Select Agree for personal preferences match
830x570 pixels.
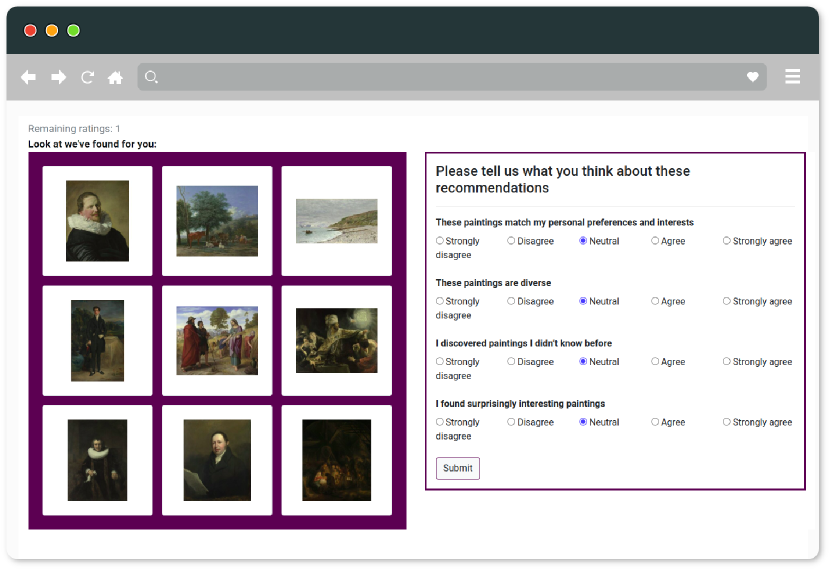click(x=656, y=241)
